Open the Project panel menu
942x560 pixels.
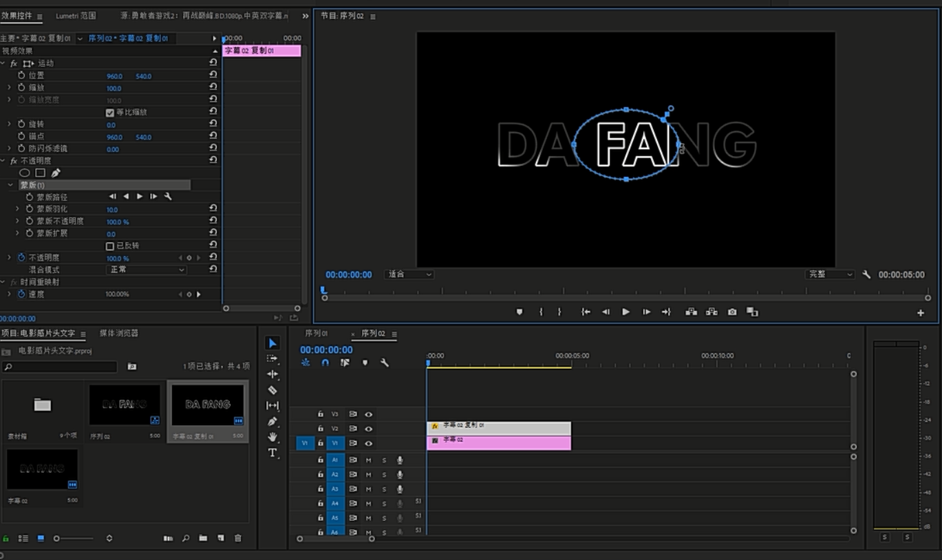click(83, 334)
